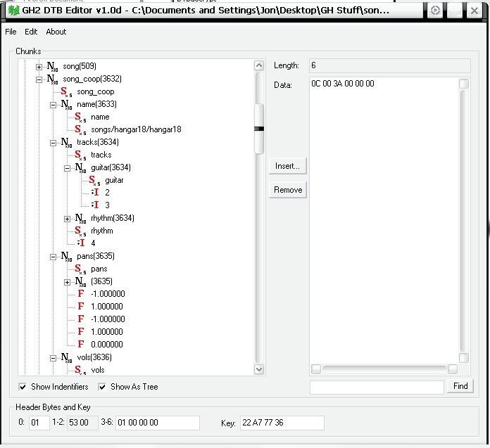Viewport: 490px width, 448px height.
Task: Click the string icon beside guitar
Action: pos(94,181)
